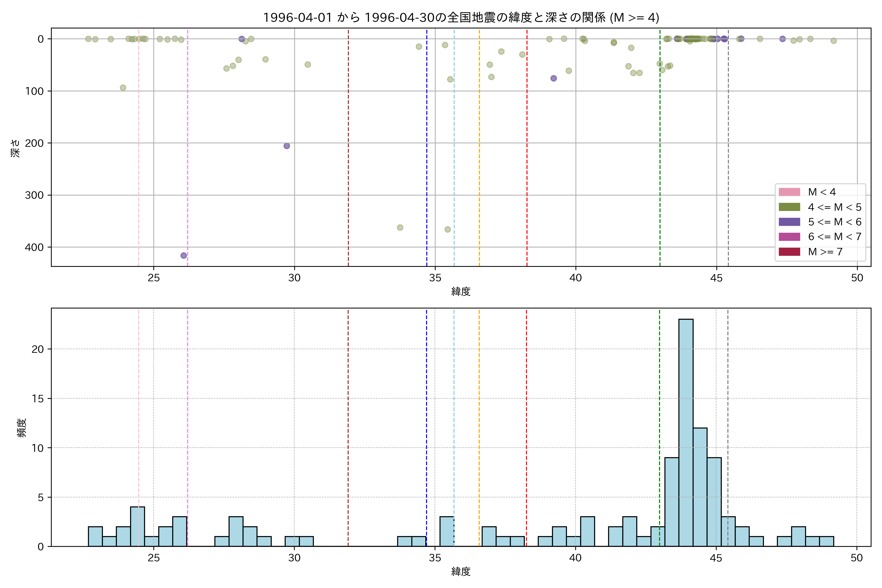Click the 400 tick label on the depth axis
The width and height of the screenshot is (882, 588).
35,247
